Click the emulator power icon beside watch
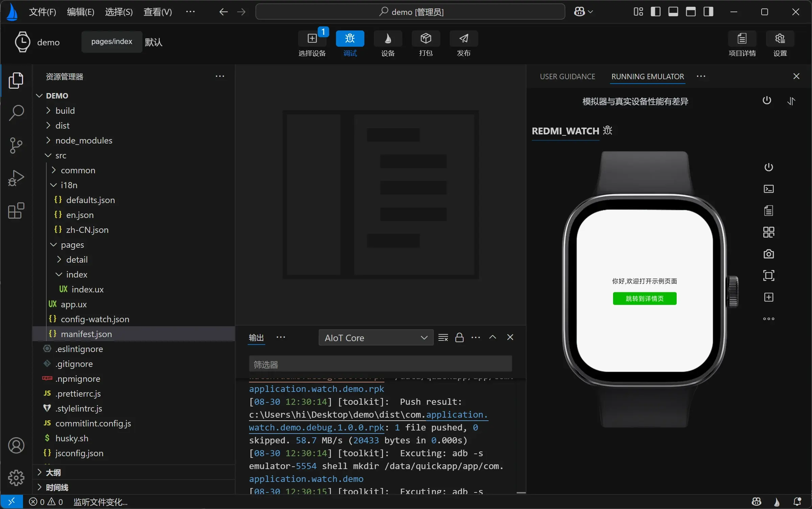This screenshot has height=509, width=812. pyautogui.click(x=769, y=167)
